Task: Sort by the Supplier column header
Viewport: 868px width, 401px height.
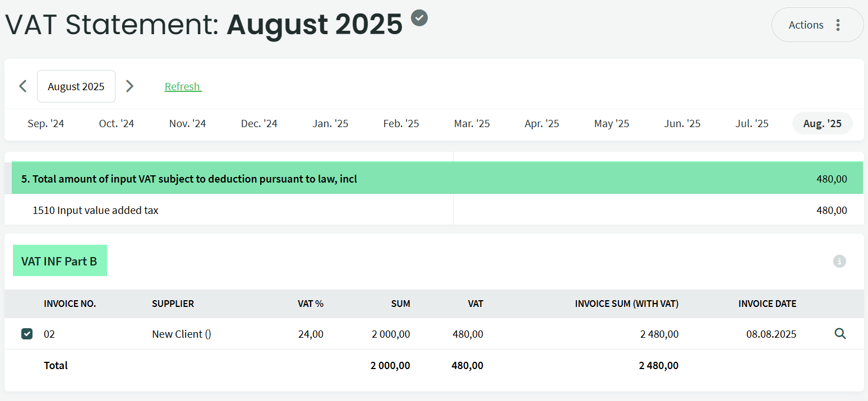Action: pyautogui.click(x=173, y=304)
